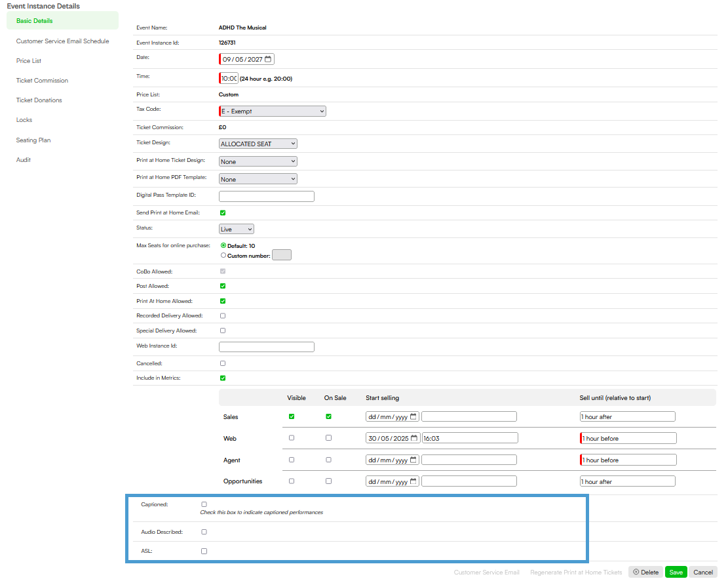The height and width of the screenshot is (583, 728).
Task: Enable the Captioned checkbox
Action: tap(204, 504)
